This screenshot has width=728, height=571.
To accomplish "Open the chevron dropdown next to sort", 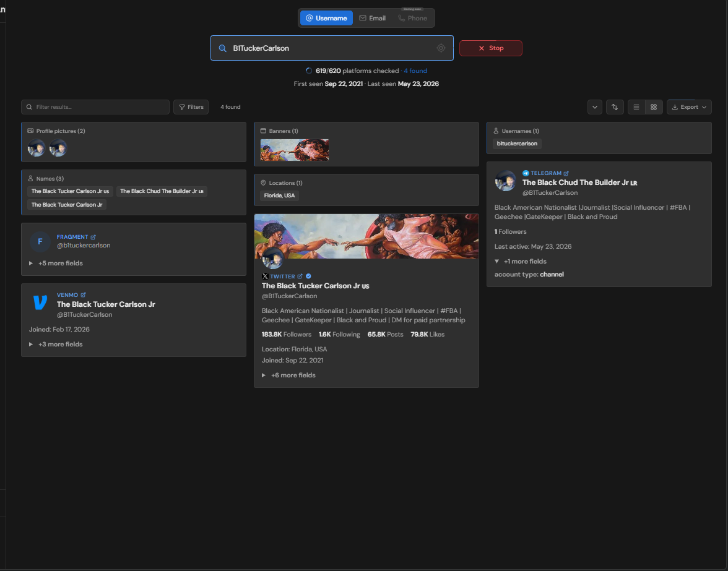I will click(x=595, y=107).
